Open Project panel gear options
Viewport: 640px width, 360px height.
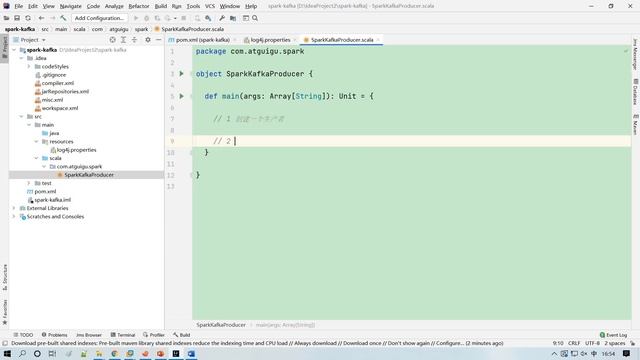(148, 40)
